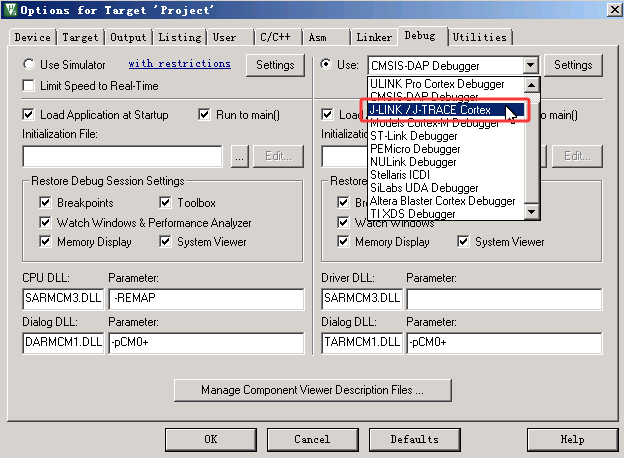Toggle simulator Run to main() checkbox

204,115
